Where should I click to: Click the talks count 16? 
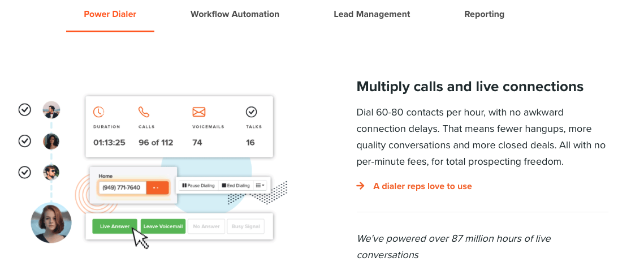250,143
